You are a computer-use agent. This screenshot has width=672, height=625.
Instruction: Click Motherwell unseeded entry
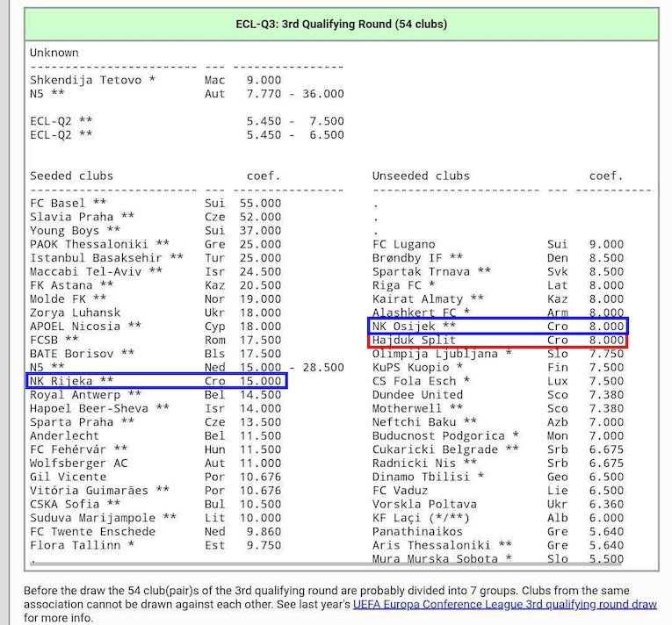tap(498, 408)
